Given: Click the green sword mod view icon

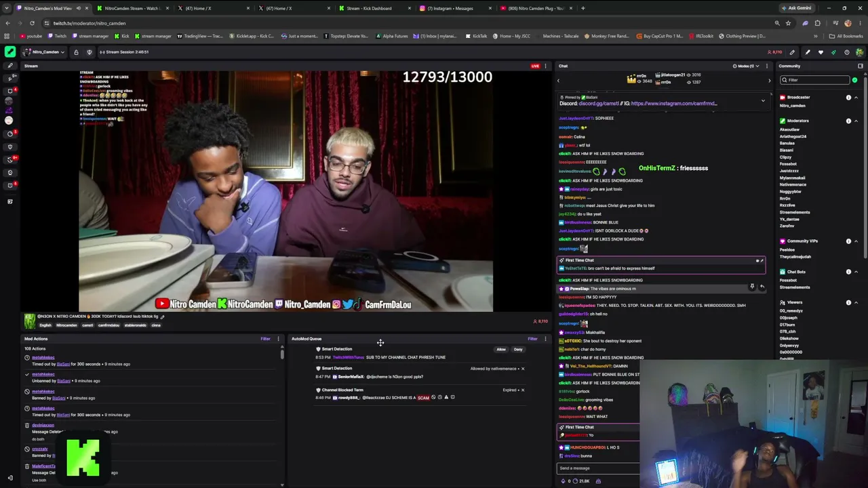Looking at the screenshot, I should (10, 52).
